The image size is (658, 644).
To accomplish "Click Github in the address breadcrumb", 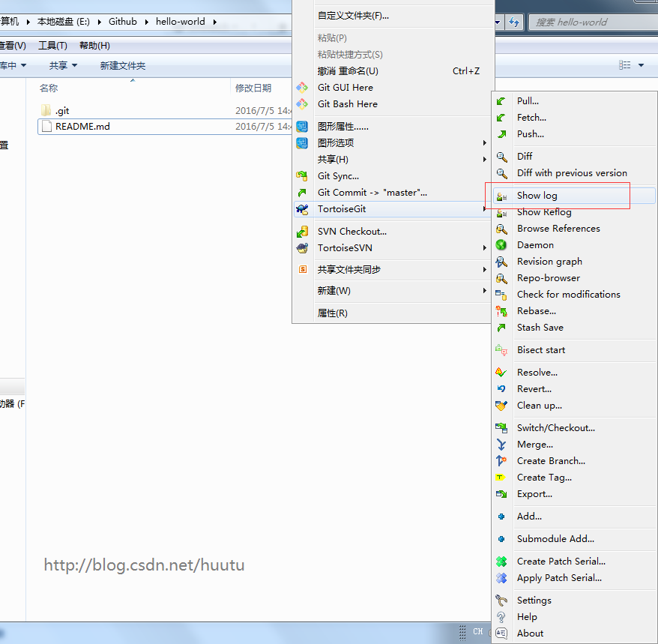I will (x=123, y=22).
